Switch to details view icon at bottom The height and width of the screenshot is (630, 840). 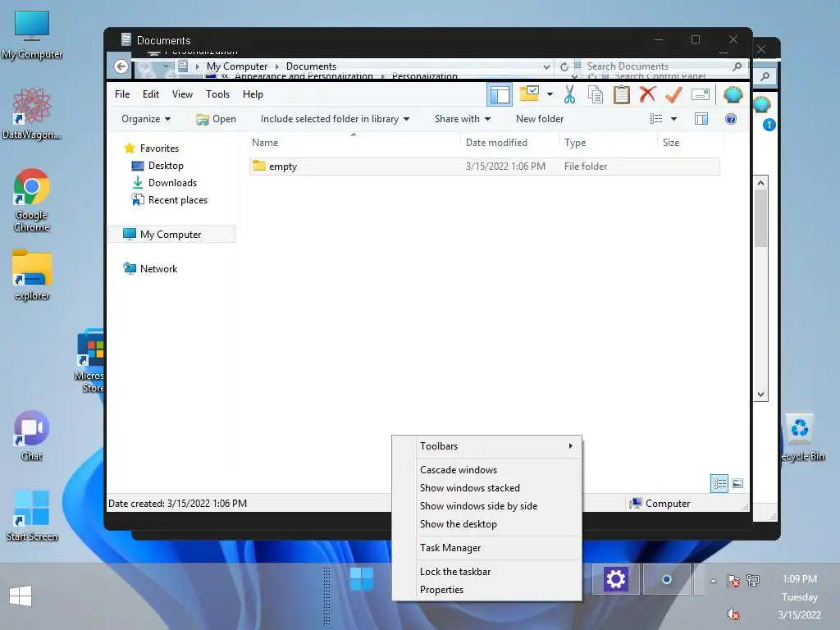click(x=719, y=484)
